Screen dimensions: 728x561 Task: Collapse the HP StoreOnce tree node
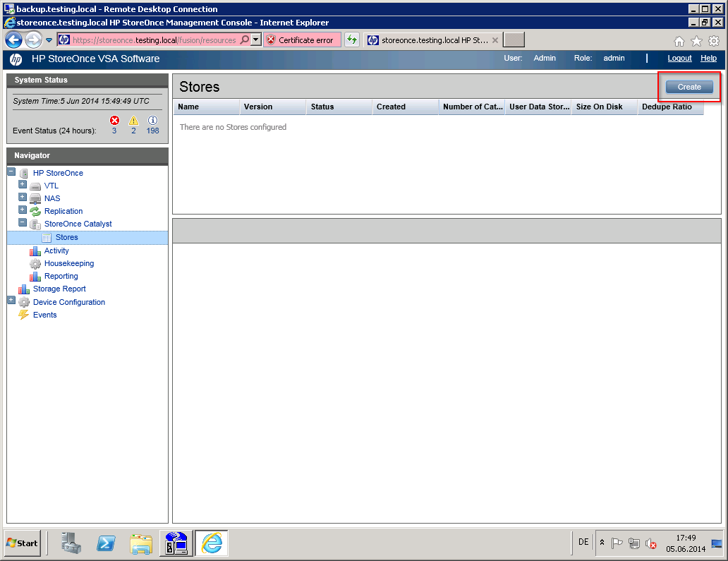point(11,172)
